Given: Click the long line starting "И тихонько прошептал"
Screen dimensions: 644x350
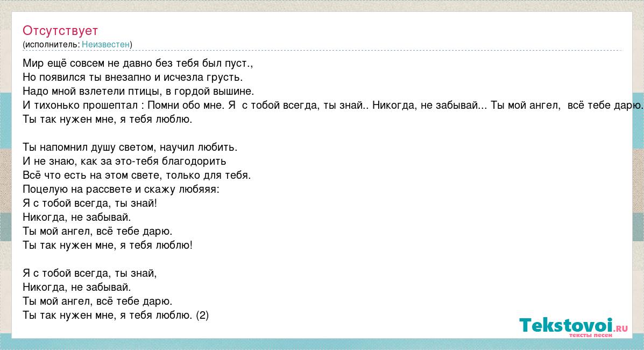Looking at the screenshot, I should tap(333, 106).
